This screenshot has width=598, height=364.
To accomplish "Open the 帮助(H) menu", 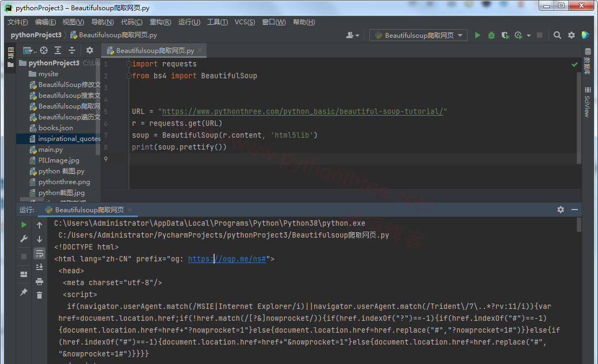I will (x=304, y=22).
